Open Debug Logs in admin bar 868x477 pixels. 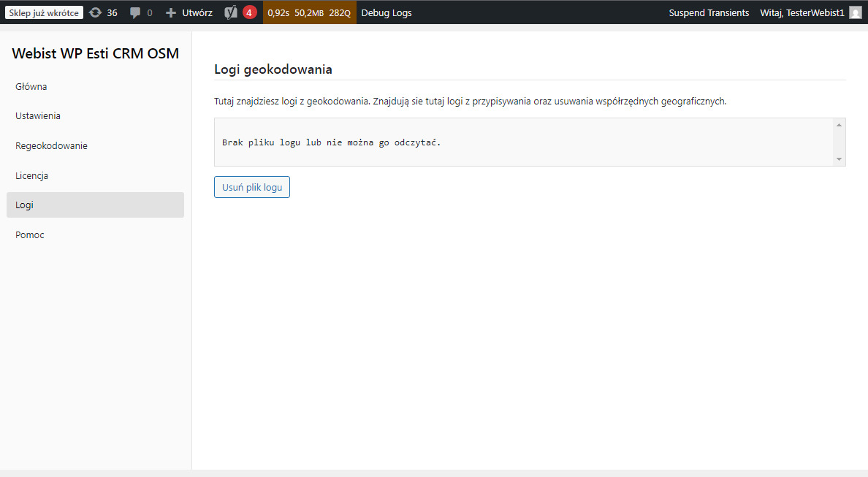[387, 12]
